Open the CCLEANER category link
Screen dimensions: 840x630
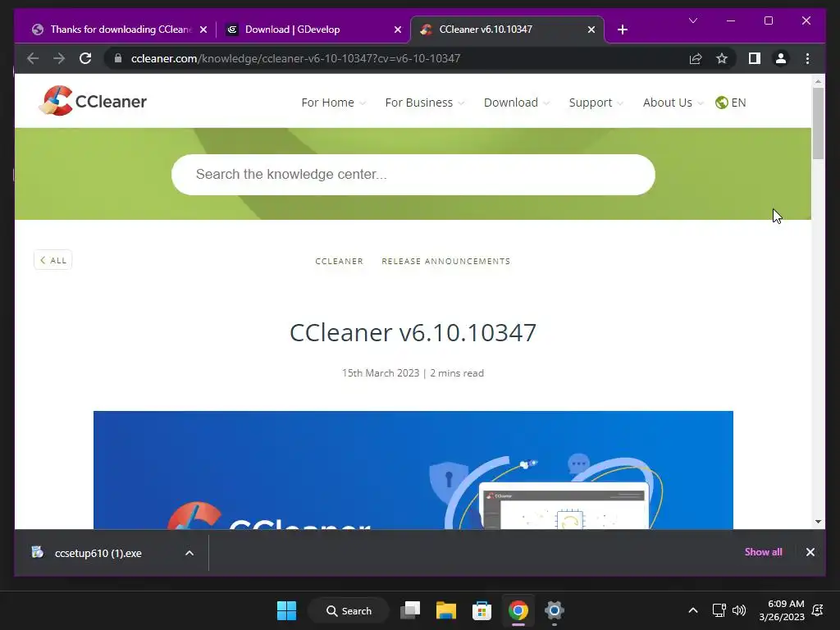[x=339, y=261]
